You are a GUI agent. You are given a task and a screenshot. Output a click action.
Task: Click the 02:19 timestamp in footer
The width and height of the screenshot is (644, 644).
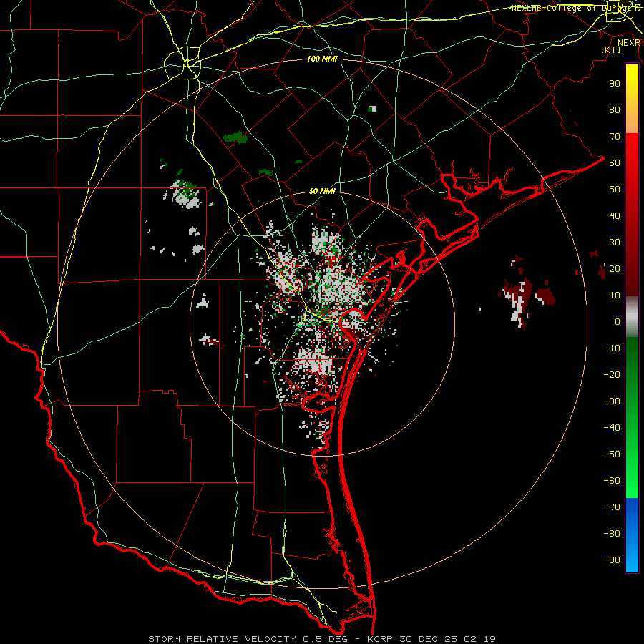[479, 639]
